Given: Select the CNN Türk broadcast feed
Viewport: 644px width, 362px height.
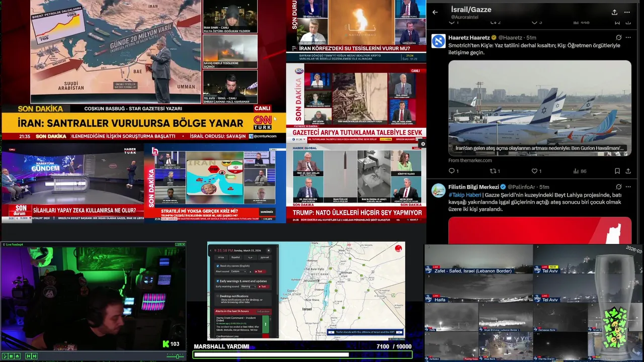Looking at the screenshot, I should point(143,70).
